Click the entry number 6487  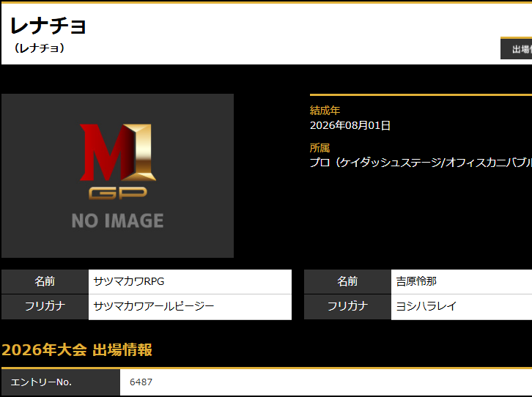tap(141, 382)
